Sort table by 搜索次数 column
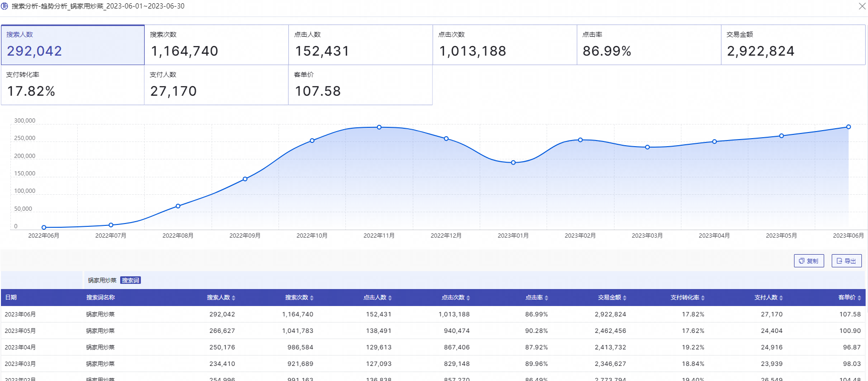868x381 pixels. (299, 298)
